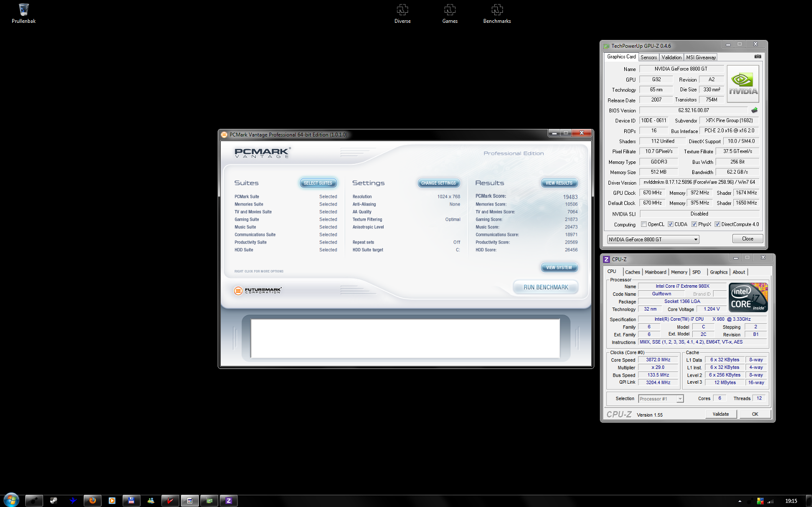Click the Select Suites button
The width and height of the screenshot is (812, 507).
tap(318, 183)
